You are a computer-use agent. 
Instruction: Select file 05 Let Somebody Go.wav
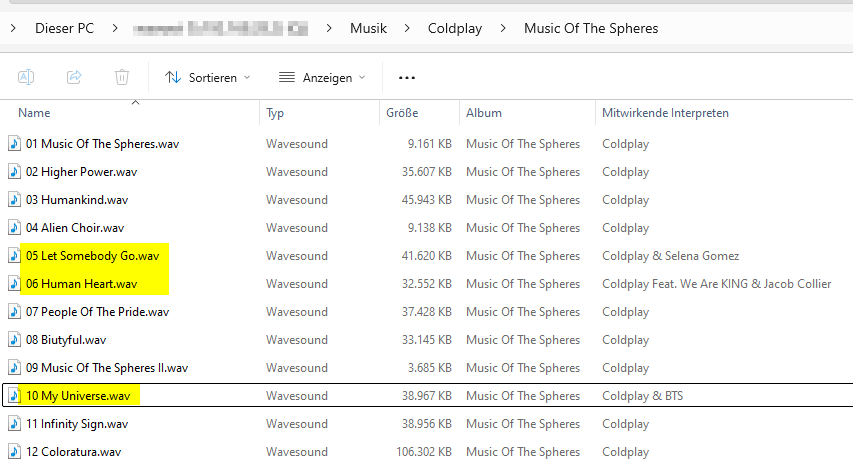pos(92,256)
